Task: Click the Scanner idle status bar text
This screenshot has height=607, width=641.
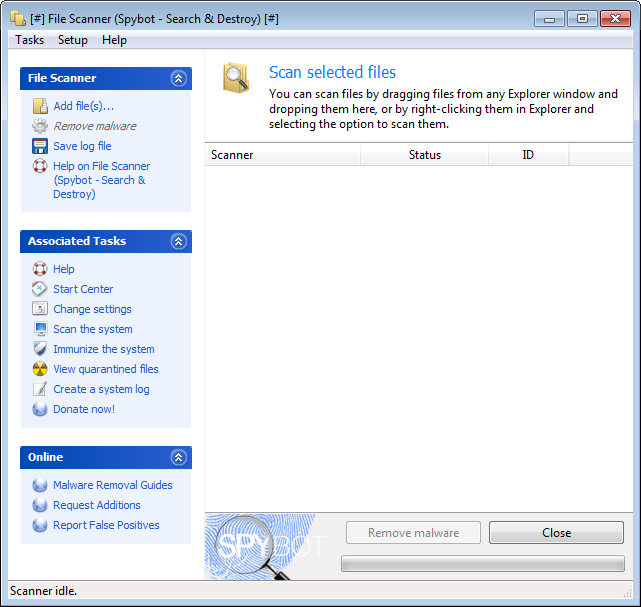Action: coord(43,591)
